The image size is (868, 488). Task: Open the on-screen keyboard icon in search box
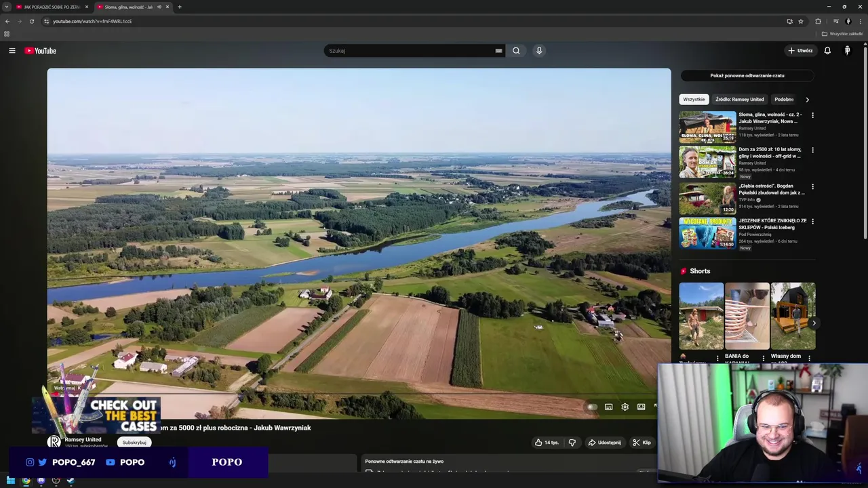(x=498, y=51)
